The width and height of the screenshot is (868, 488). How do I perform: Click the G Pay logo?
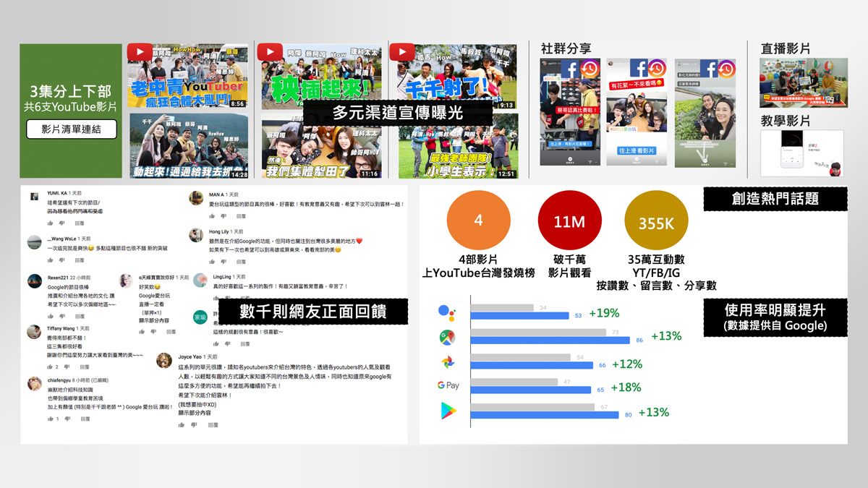[x=448, y=386]
